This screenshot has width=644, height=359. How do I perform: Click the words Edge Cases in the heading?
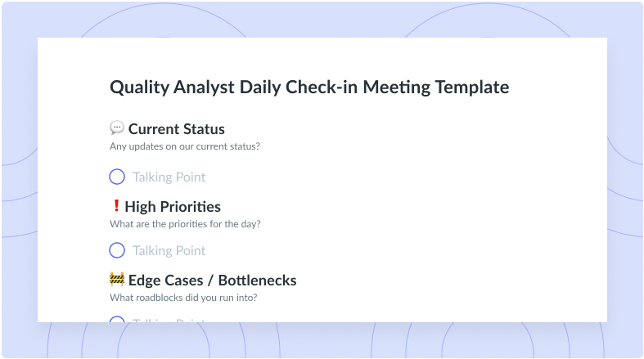point(165,280)
